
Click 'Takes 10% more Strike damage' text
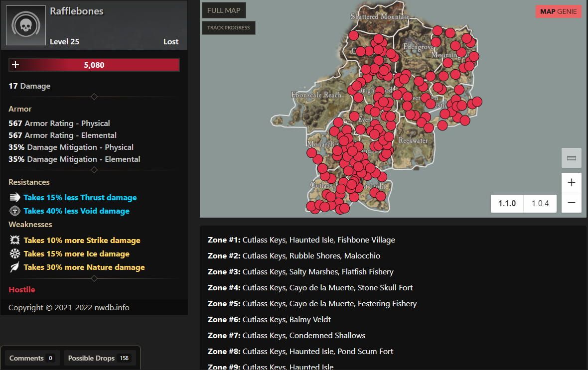82,241
